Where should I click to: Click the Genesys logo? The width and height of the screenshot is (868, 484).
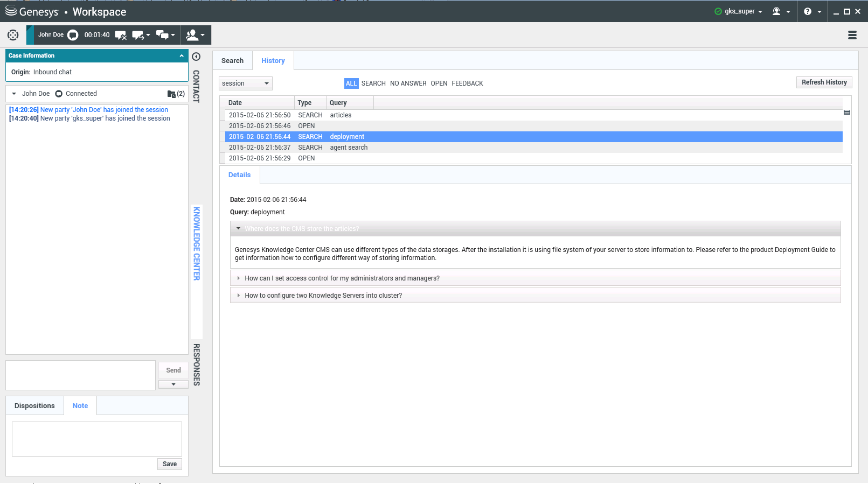point(32,11)
